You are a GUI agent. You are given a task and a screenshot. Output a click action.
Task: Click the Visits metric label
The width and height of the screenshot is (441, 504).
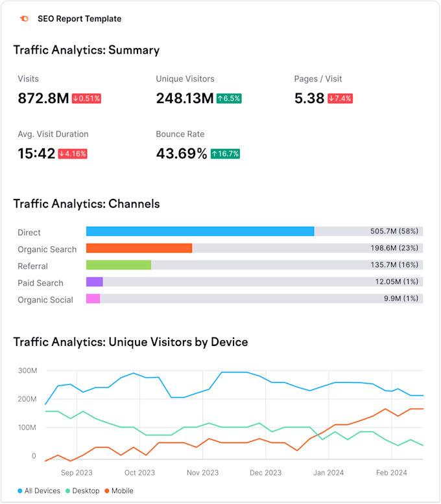tap(28, 79)
